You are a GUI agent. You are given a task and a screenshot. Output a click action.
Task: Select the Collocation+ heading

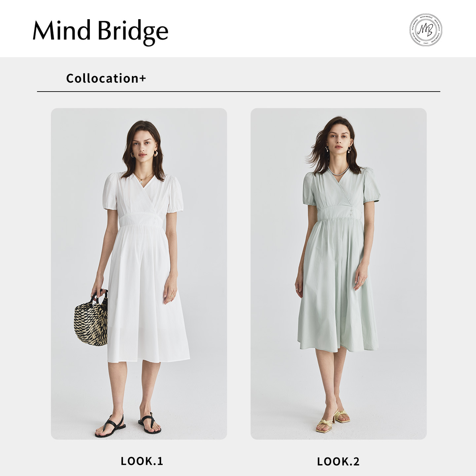[106, 78]
